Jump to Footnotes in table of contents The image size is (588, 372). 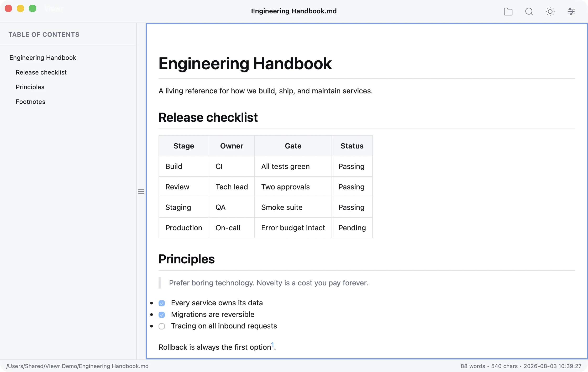pos(30,102)
